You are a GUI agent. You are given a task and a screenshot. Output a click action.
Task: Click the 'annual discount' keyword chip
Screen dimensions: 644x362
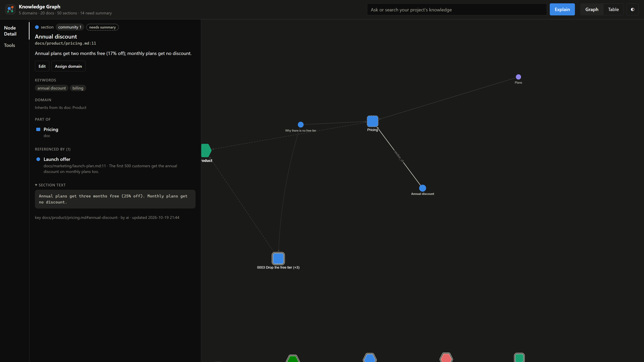[x=52, y=88]
